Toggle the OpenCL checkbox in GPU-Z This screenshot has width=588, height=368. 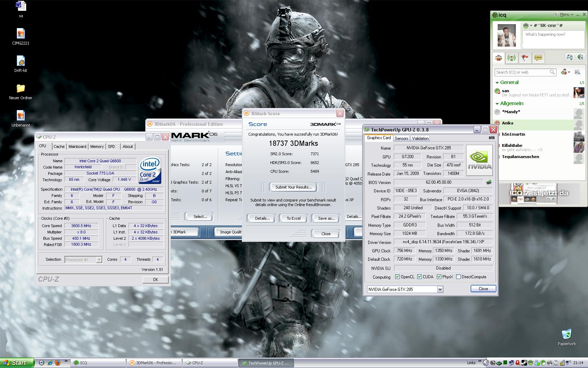click(397, 277)
